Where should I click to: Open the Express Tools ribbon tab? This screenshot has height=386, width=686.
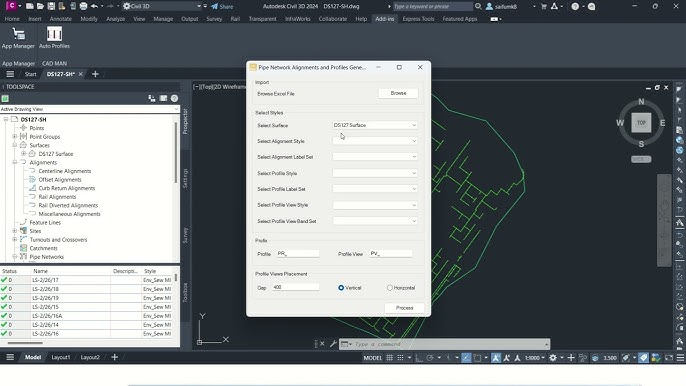(x=418, y=19)
